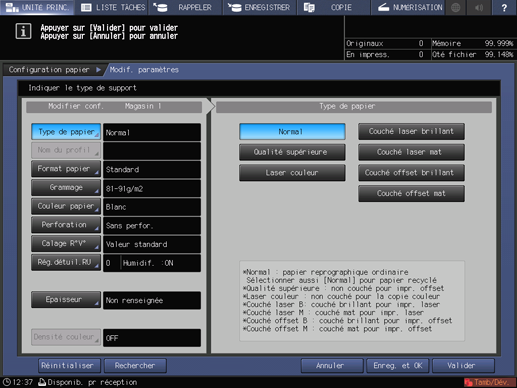Screen dimensions: 517x388
Task: Click the Valider button
Action: pyautogui.click(x=463, y=366)
